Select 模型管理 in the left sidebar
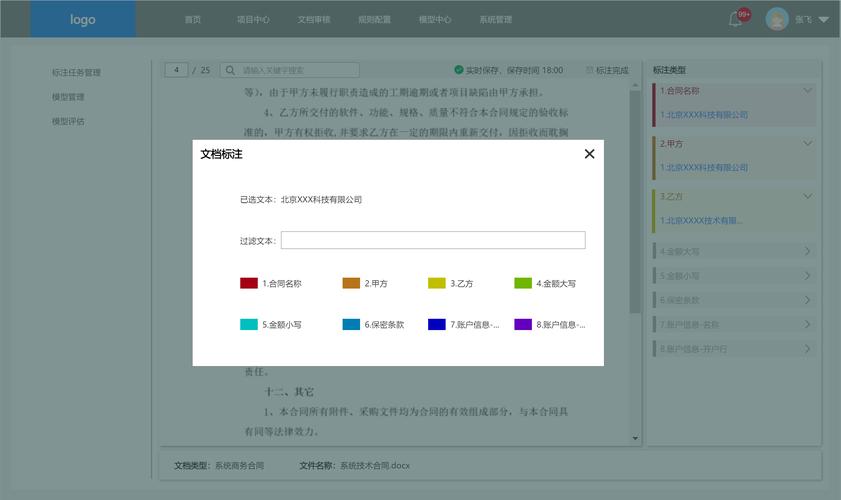The height and width of the screenshot is (500, 841). click(68, 97)
